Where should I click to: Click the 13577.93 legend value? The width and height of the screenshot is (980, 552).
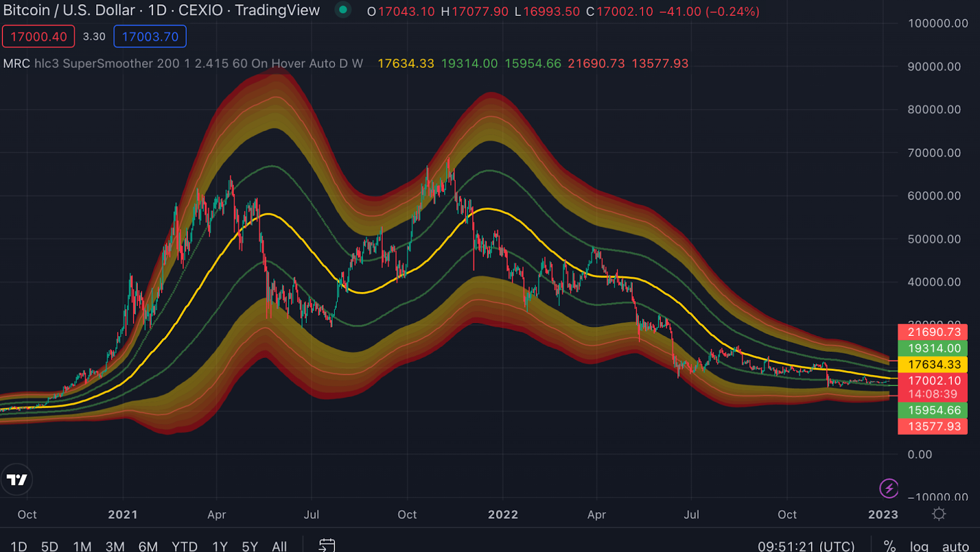click(x=660, y=64)
